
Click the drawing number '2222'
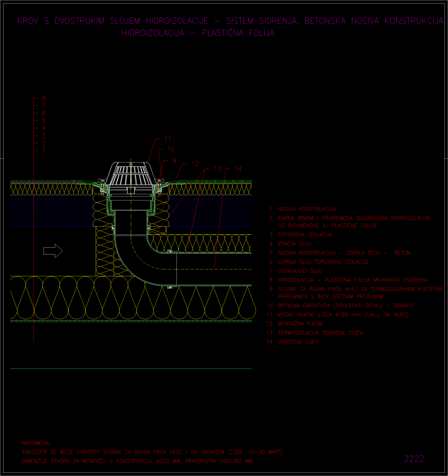coord(414,459)
